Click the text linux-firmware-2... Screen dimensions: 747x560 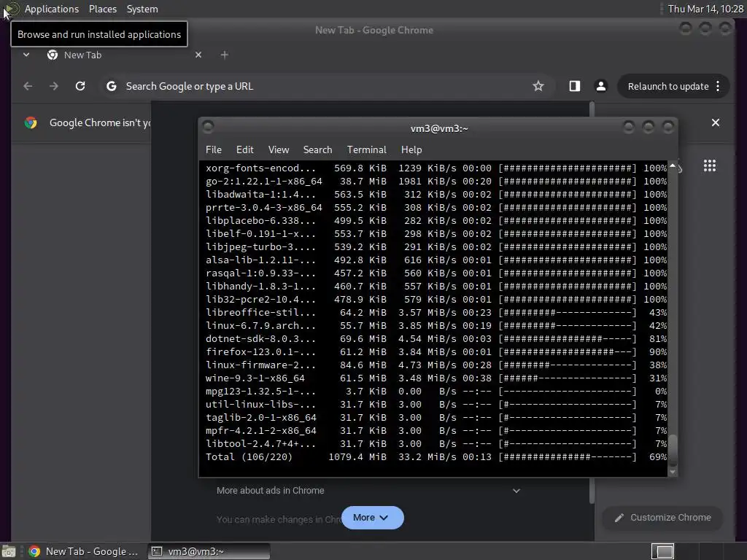pos(260,365)
